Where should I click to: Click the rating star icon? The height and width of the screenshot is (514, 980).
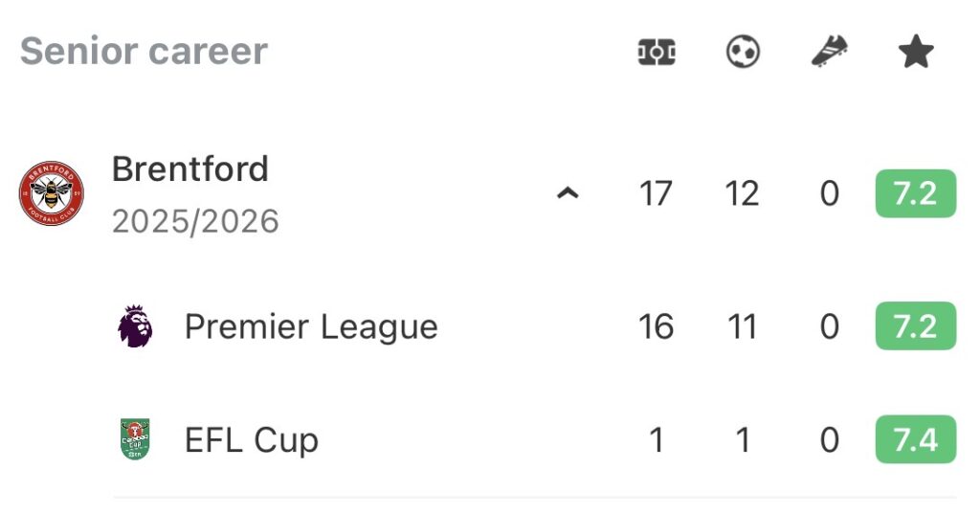tap(916, 53)
